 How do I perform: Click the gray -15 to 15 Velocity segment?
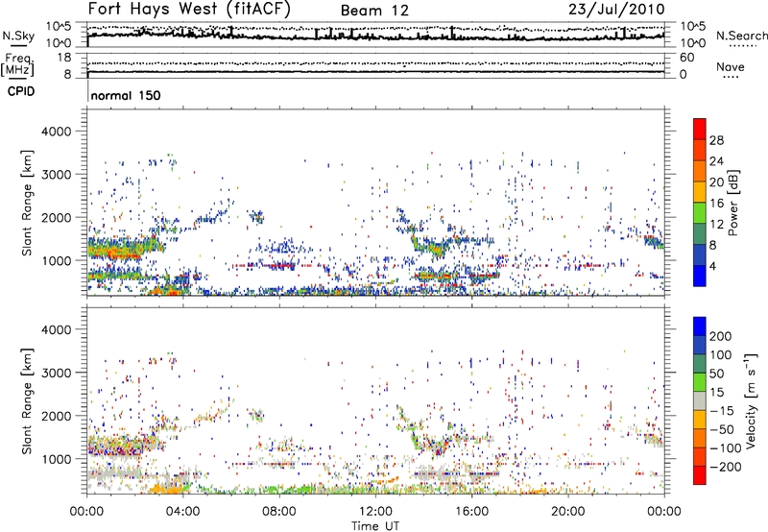tap(700, 401)
